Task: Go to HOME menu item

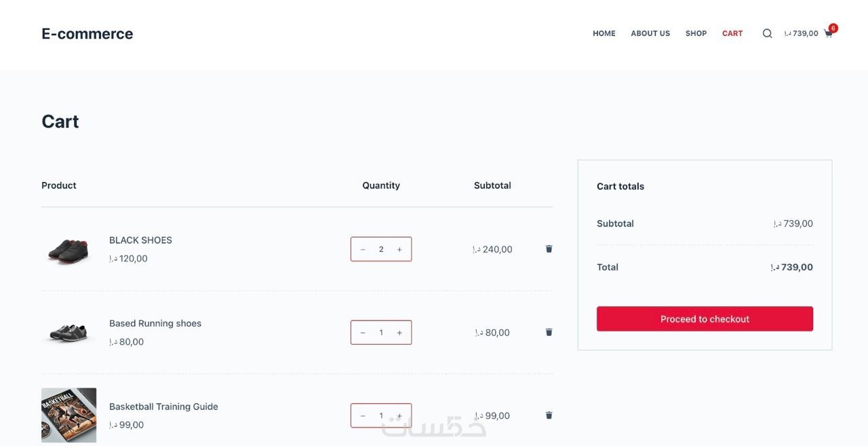Action: 604,33
